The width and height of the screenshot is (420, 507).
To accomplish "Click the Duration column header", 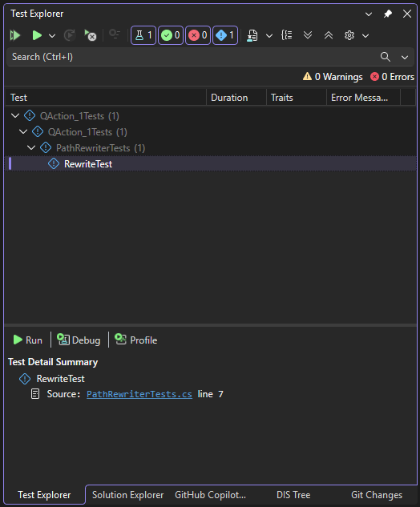I will (x=236, y=98).
